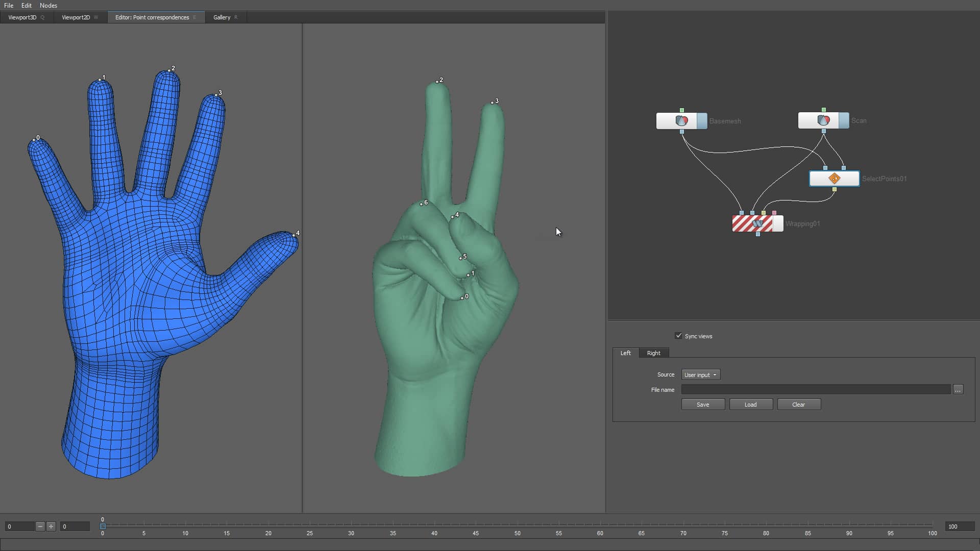The image size is (980, 551).
Task: Click inside the File name input field
Action: (x=816, y=389)
